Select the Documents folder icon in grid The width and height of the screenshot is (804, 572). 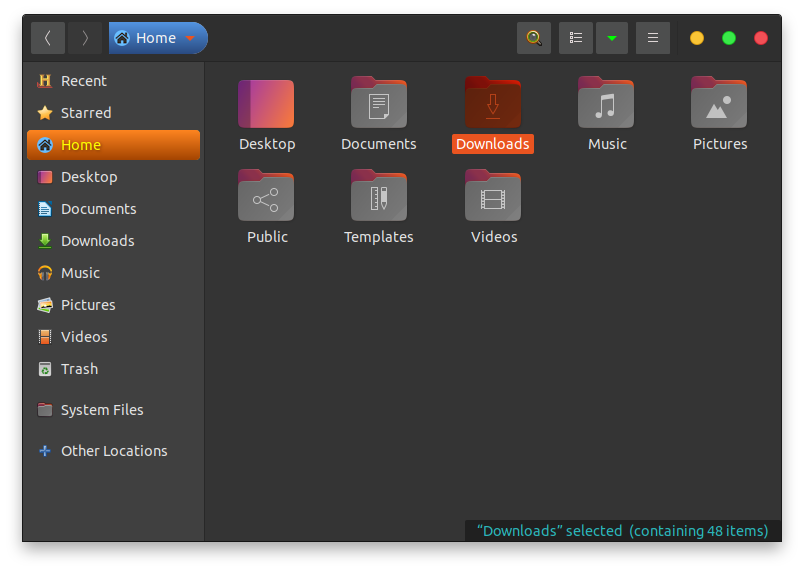(x=379, y=103)
